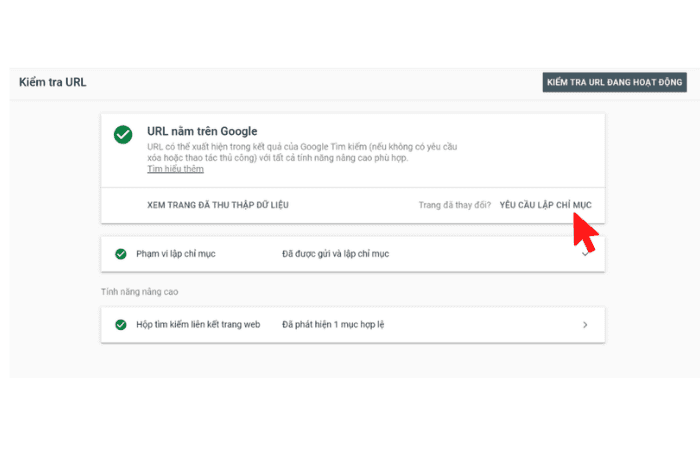This screenshot has width=700, height=450.
Task: Click XEM TRANG ĐÃ THU THẬP DỮ LIỆU
Action: point(218,205)
